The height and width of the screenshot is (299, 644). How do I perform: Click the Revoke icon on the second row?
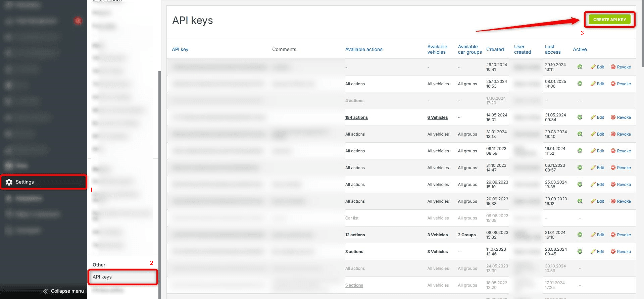pos(613,84)
